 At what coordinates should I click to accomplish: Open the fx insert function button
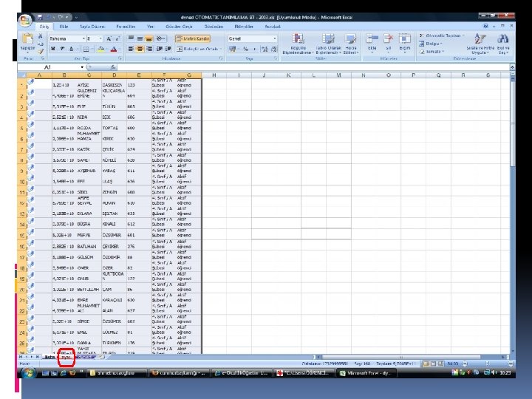point(113,67)
